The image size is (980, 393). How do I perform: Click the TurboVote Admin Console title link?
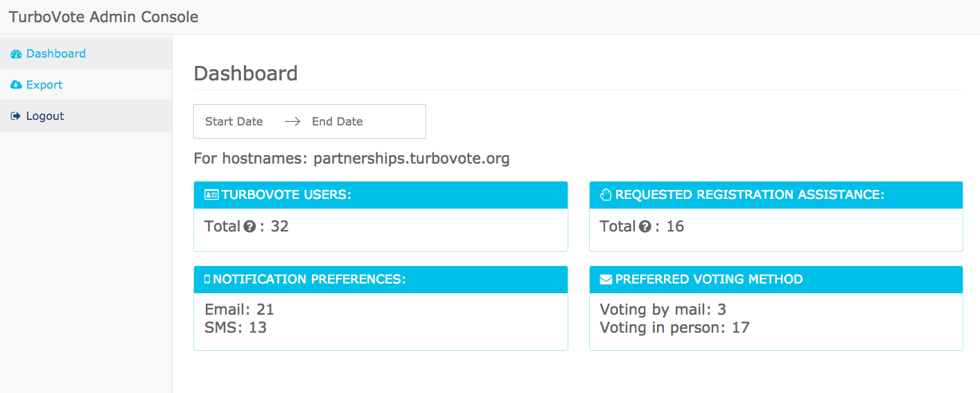coord(104,17)
